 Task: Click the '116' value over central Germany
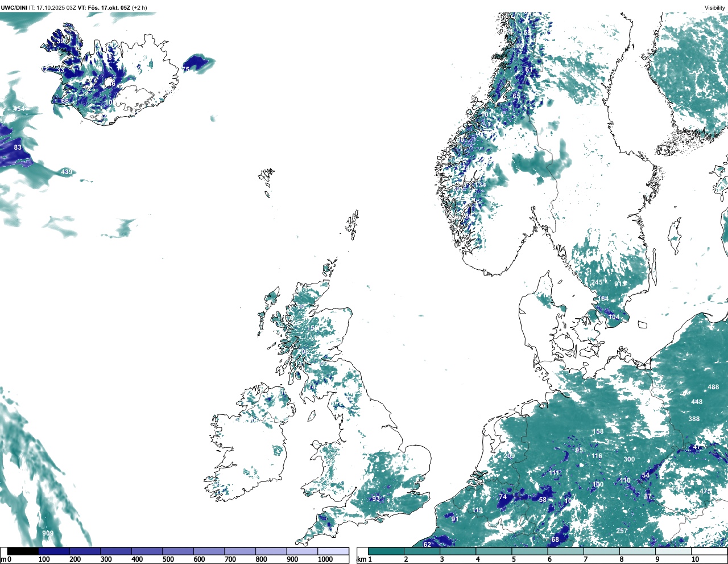[x=597, y=456]
